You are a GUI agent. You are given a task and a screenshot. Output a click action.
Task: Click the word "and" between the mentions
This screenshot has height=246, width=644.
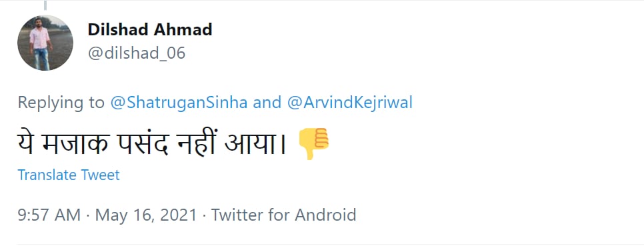tap(267, 103)
